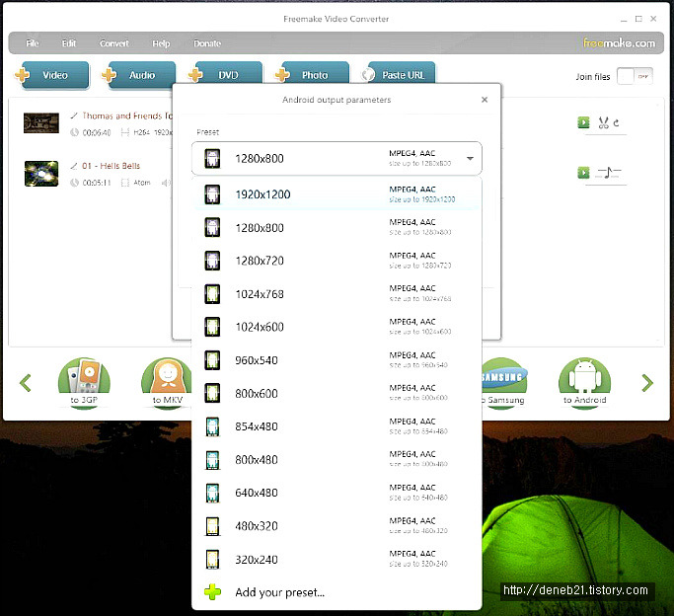Open the File menu
The height and width of the screenshot is (616, 674).
pos(33,43)
